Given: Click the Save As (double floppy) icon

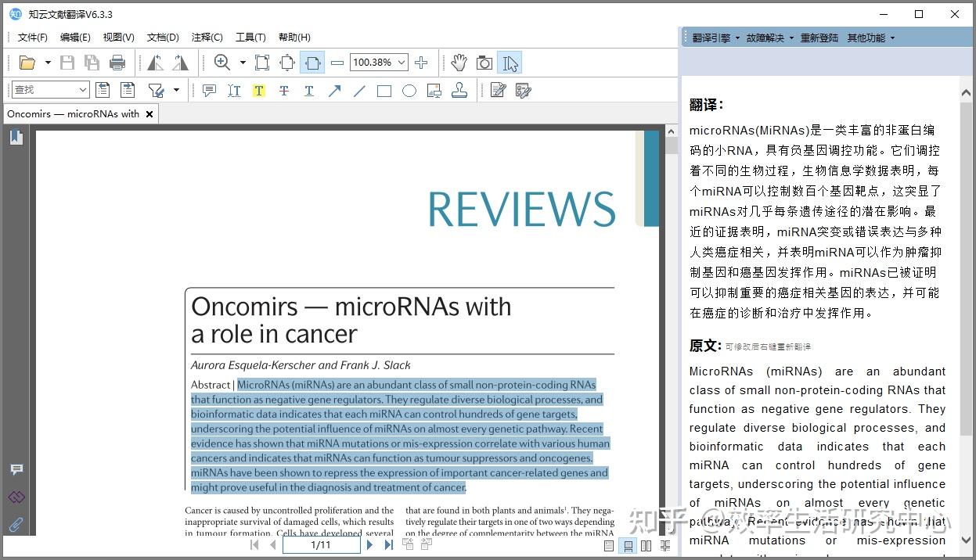Looking at the screenshot, I should tap(92, 63).
